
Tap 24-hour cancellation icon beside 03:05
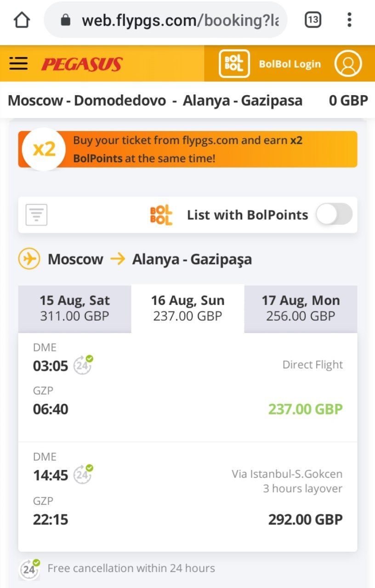point(83,365)
